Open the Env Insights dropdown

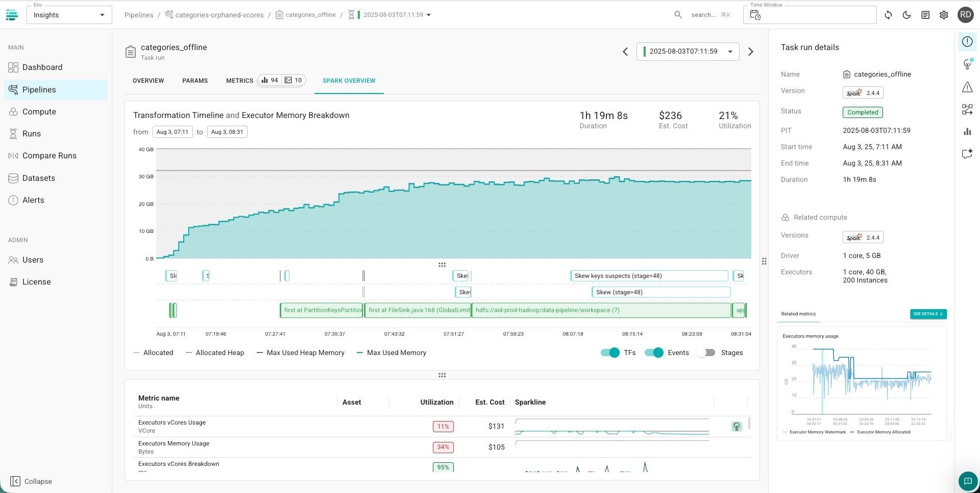click(x=69, y=15)
